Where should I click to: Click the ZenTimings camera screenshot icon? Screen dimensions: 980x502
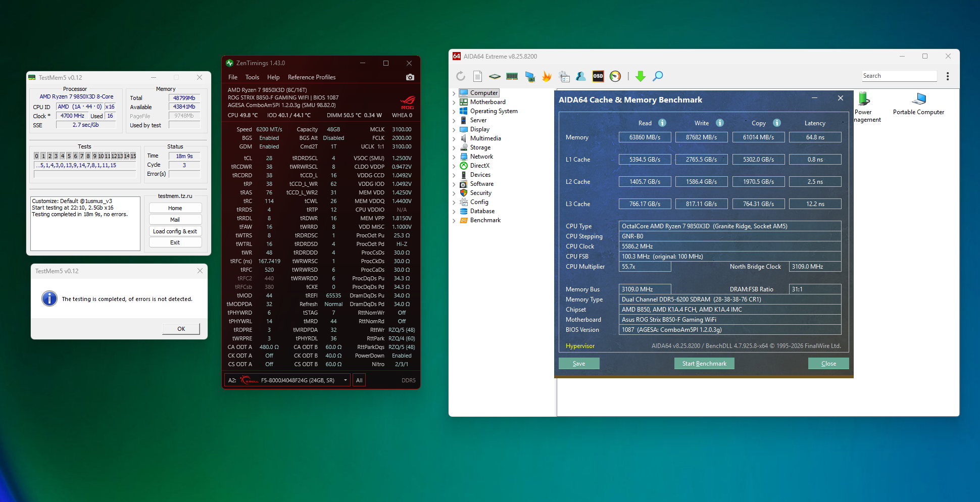point(410,77)
